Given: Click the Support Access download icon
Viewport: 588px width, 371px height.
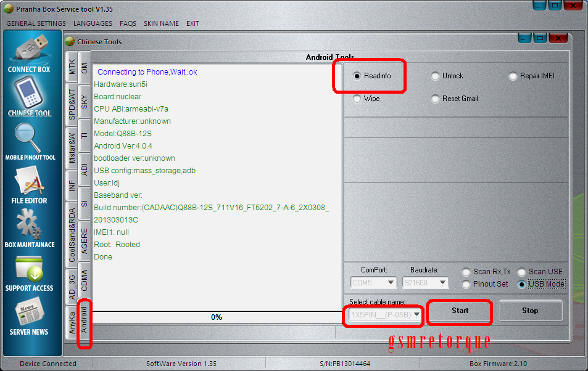Looking at the screenshot, I should point(30,269).
